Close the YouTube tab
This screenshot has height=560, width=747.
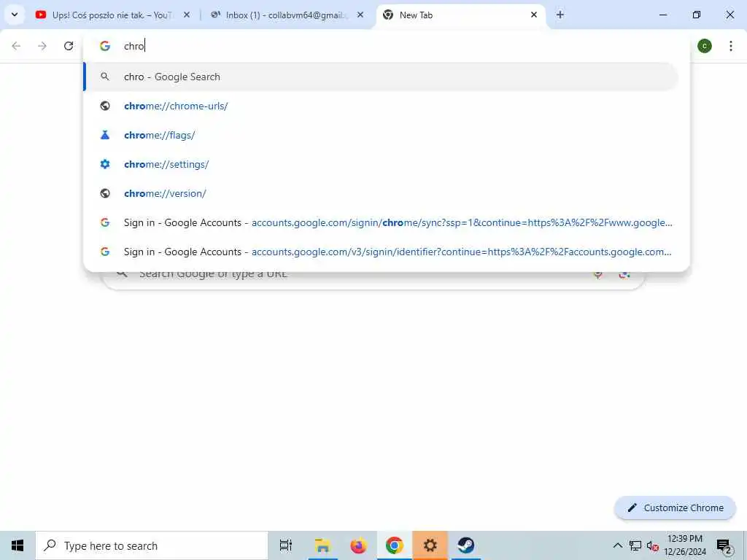click(187, 15)
